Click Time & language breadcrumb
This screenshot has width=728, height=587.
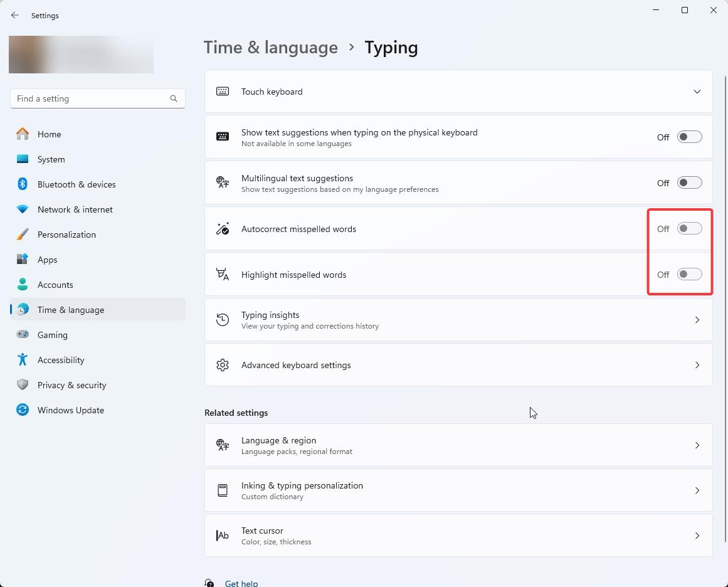tap(271, 48)
